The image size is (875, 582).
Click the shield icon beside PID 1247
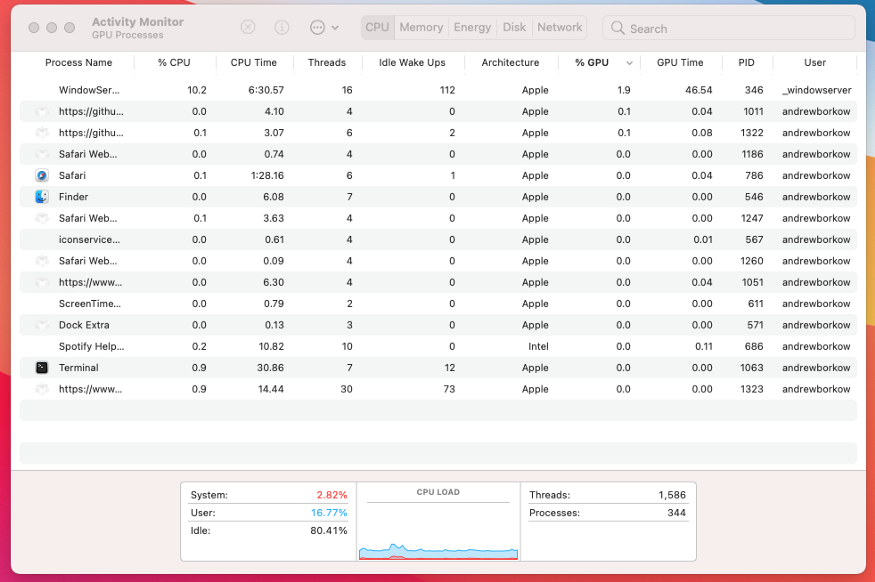coord(42,218)
